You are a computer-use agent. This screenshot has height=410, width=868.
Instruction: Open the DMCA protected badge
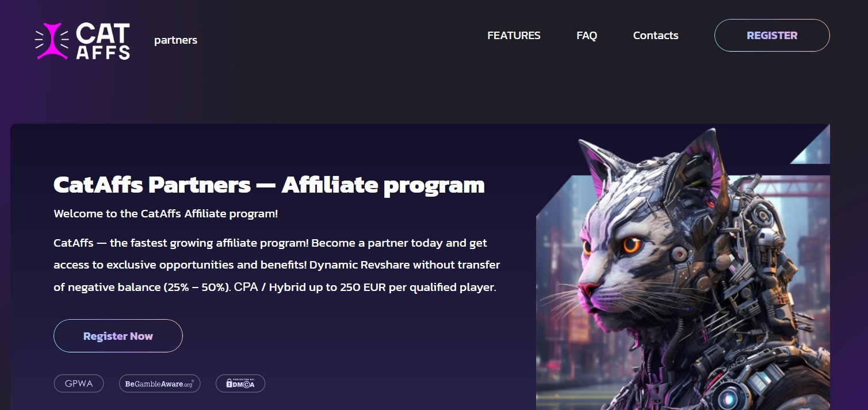(240, 384)
